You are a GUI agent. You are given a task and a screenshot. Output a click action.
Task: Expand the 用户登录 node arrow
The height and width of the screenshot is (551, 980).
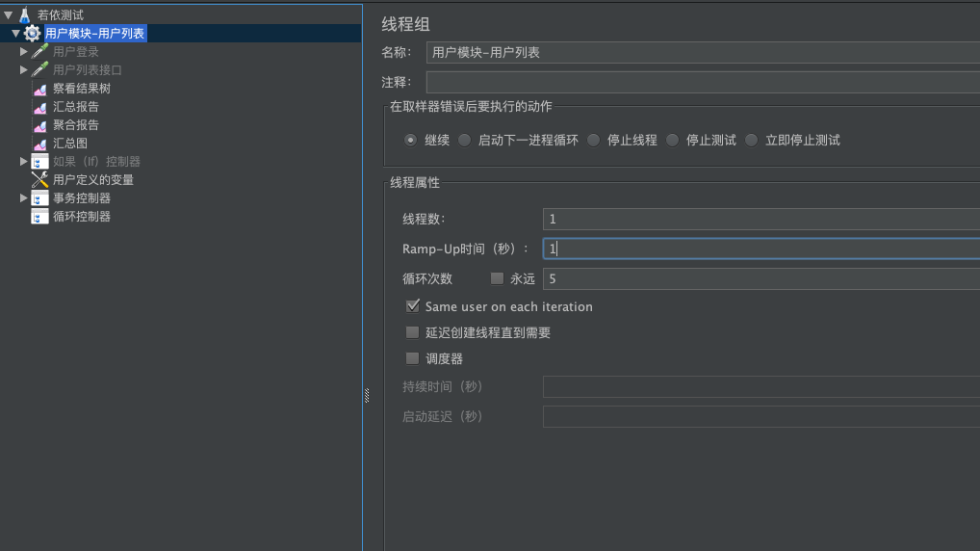point(24,51)
